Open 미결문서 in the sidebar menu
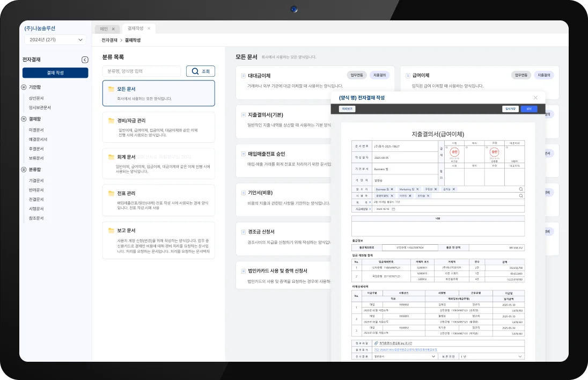 (x=36, y=130)
